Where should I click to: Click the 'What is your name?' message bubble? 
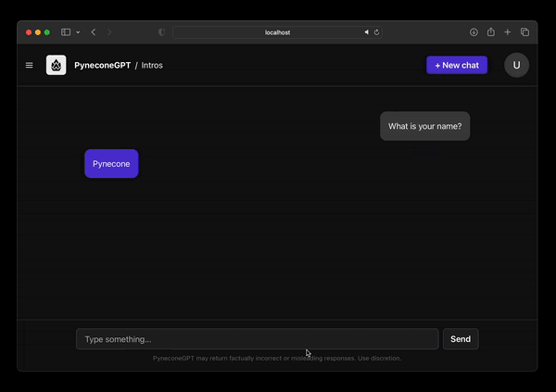point(424,126)
